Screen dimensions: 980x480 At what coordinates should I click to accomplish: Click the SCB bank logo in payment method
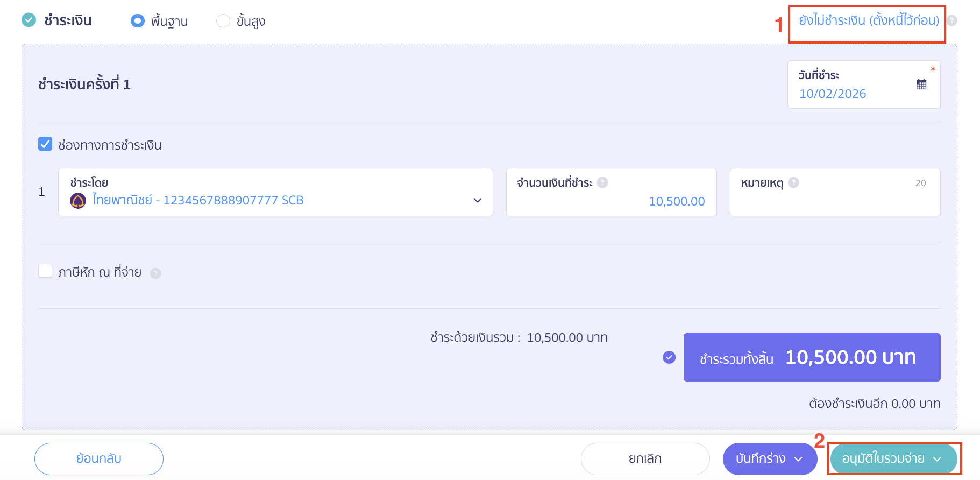click(x=79, y=200)
